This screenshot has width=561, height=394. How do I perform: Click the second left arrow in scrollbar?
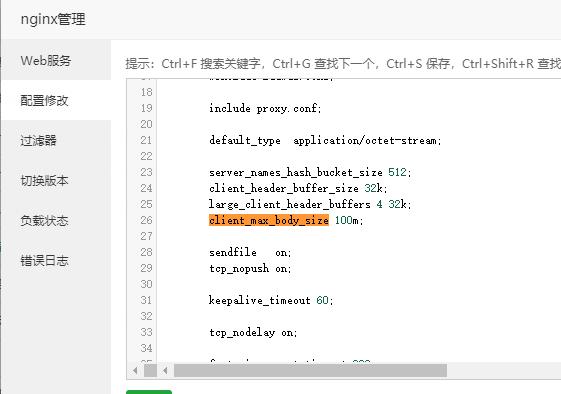165,370
